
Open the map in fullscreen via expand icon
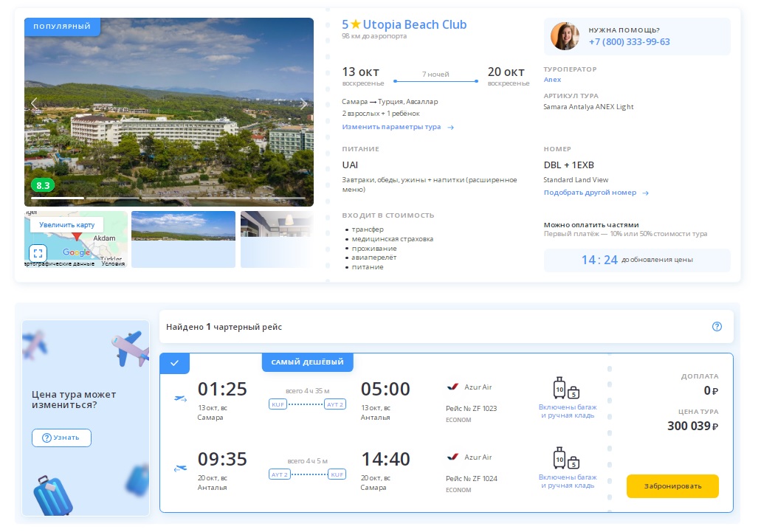[38, 253]
